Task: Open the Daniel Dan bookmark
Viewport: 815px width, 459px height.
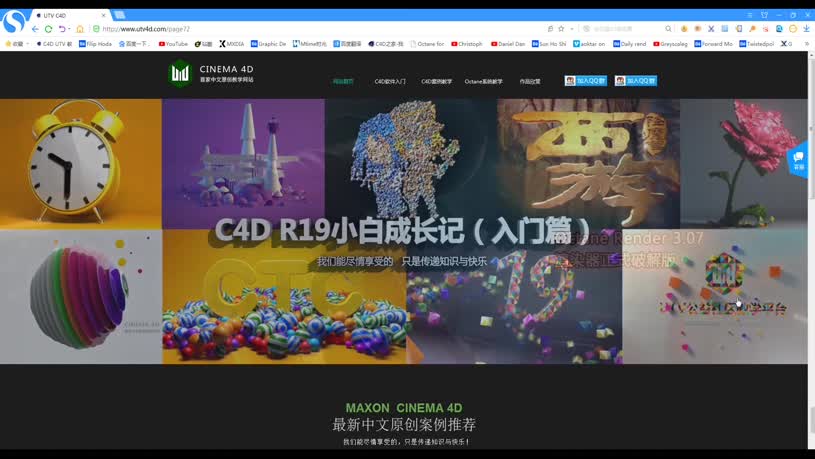Action: (x=508, y=44)
